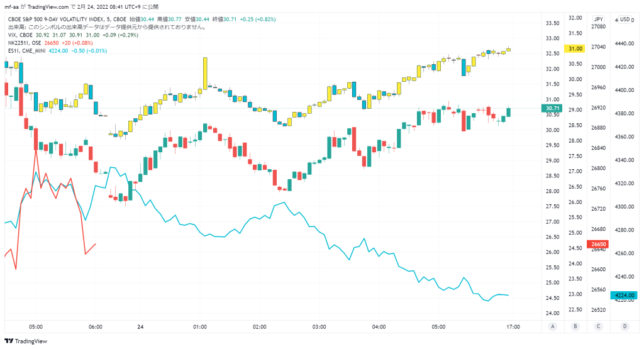Viewport: 644px width, 349px height.
Task: Click the 終値30.71 close value in legend
Action: pyautogui.click(x=225, y=19)
